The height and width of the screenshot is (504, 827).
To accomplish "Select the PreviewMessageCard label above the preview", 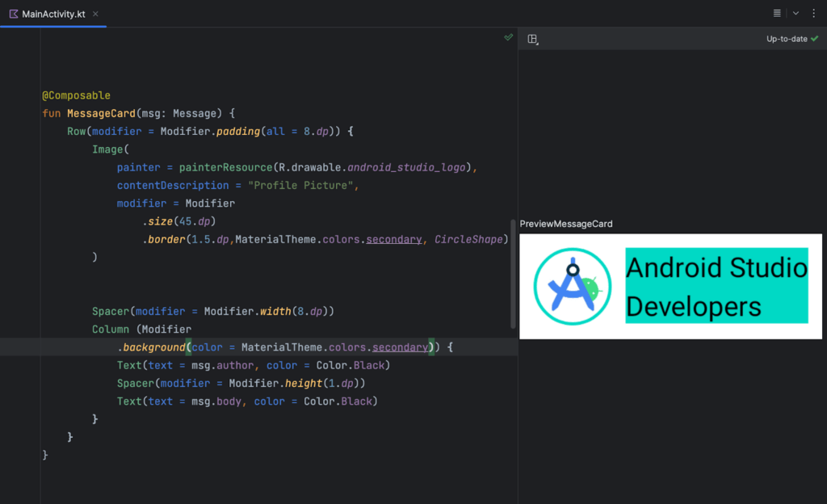I will pyautogui.click(x=566, y=224).
